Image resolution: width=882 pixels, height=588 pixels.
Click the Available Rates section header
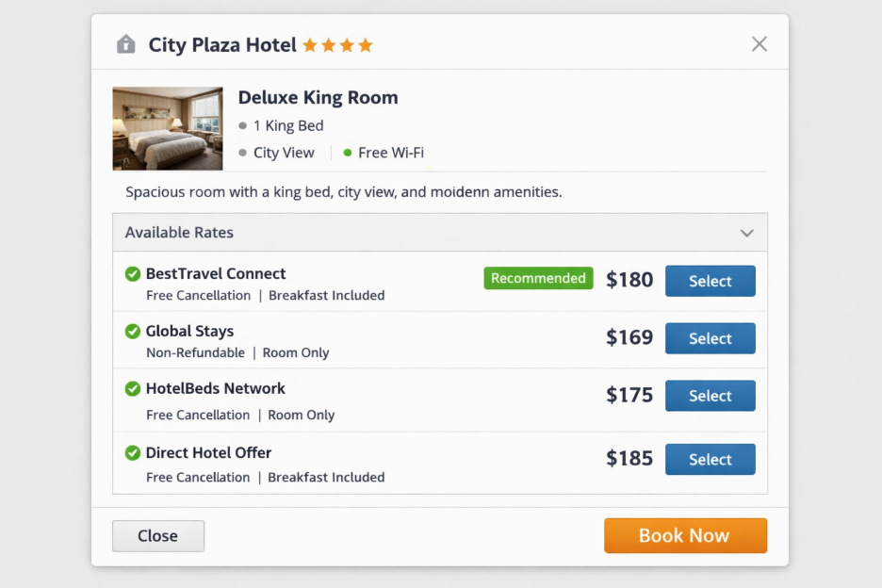(179, 233)
